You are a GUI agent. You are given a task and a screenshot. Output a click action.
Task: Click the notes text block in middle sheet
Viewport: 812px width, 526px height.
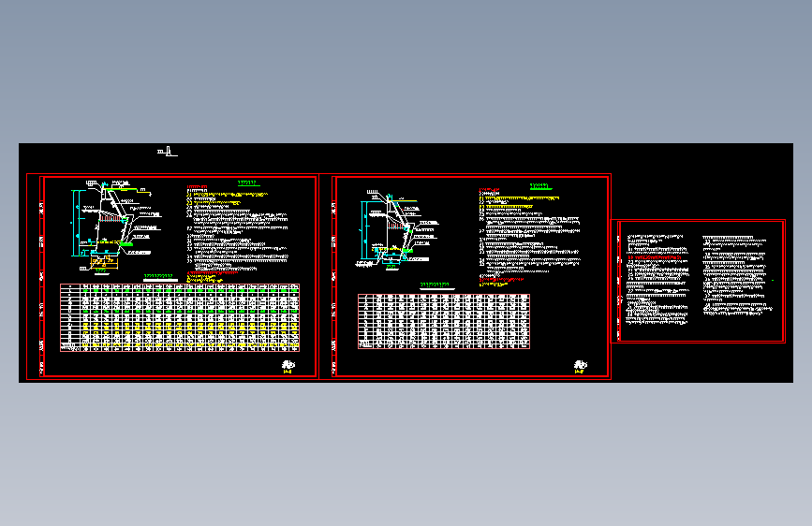530,238
